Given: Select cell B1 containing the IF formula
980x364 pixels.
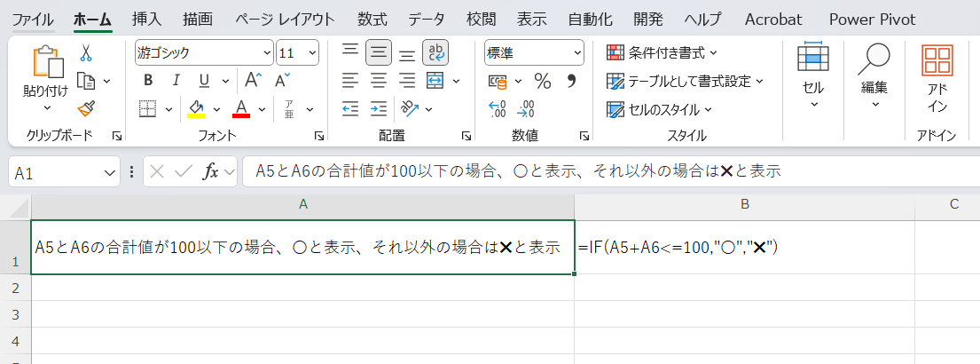Looking at the screenshot, I should [x=744, y=247].
